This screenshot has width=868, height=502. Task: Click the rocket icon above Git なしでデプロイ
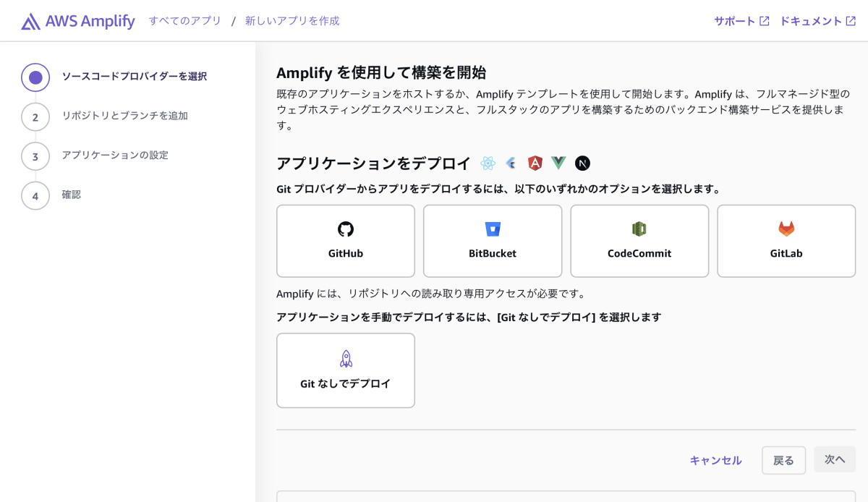coord(345,357)
